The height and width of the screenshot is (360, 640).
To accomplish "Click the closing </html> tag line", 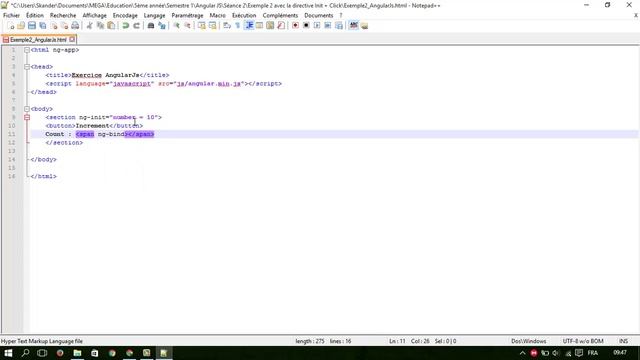I will (44, 176).
